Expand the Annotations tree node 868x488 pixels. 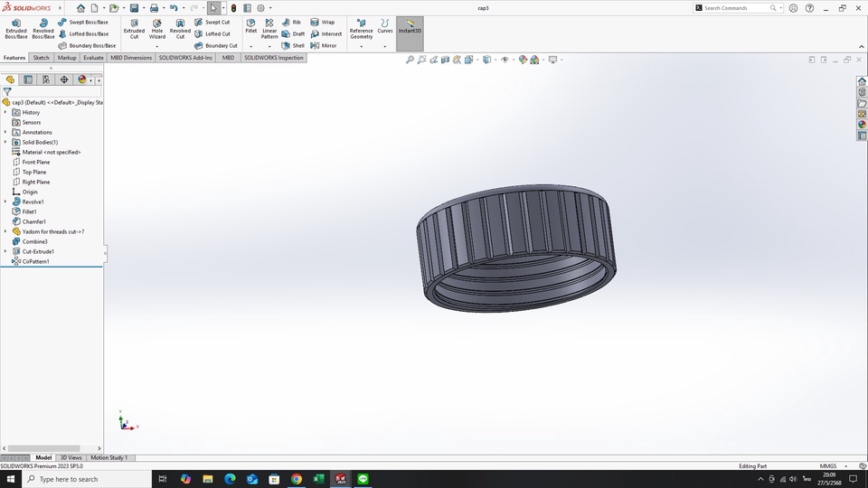click(x=5, y=132)
